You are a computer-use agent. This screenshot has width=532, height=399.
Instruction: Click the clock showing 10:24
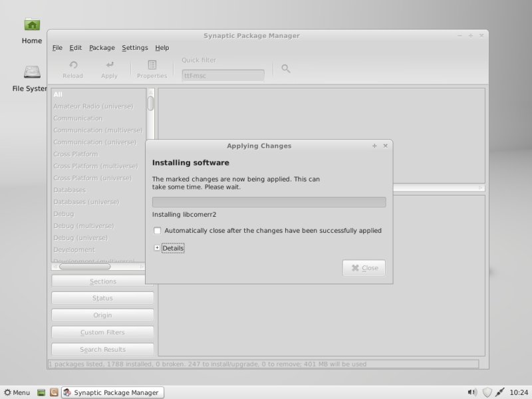coord(519,392)
